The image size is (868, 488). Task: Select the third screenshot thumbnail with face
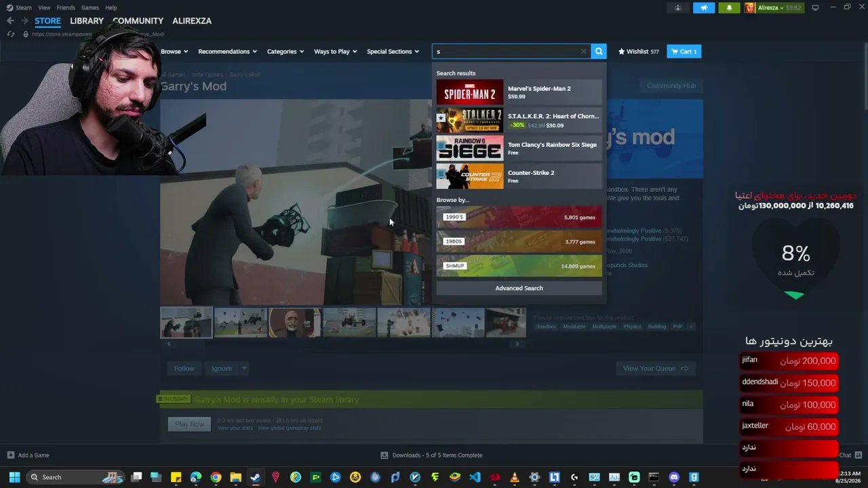tap(295, 323)
